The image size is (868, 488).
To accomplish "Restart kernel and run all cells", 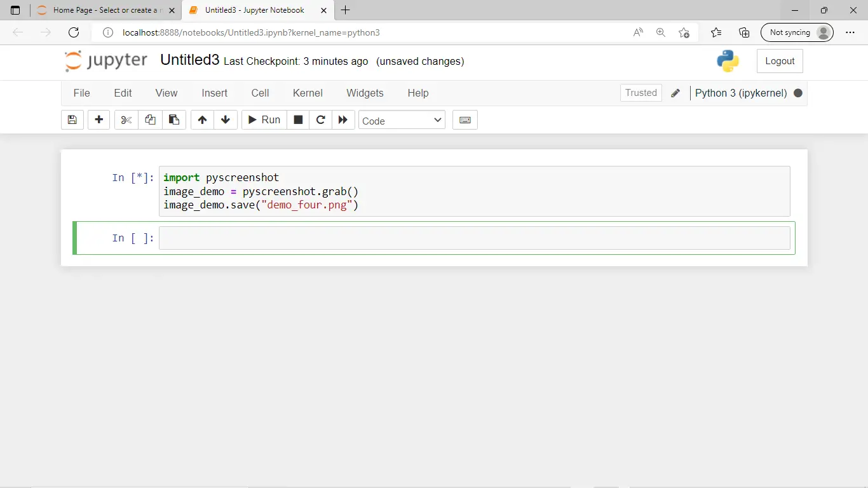I will pyautogui.click(x=343, y=119).
